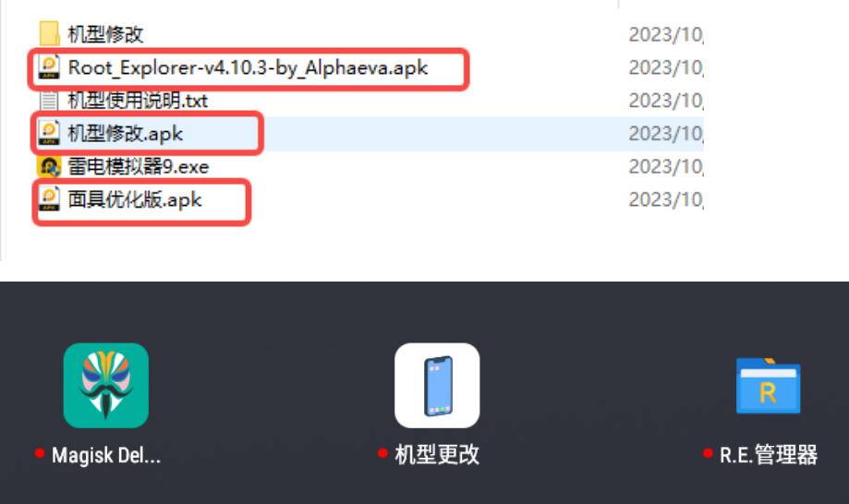Launch the 机型更改 phone app icon
Viewport: 849px width, 504px height.
coord(437,386)
